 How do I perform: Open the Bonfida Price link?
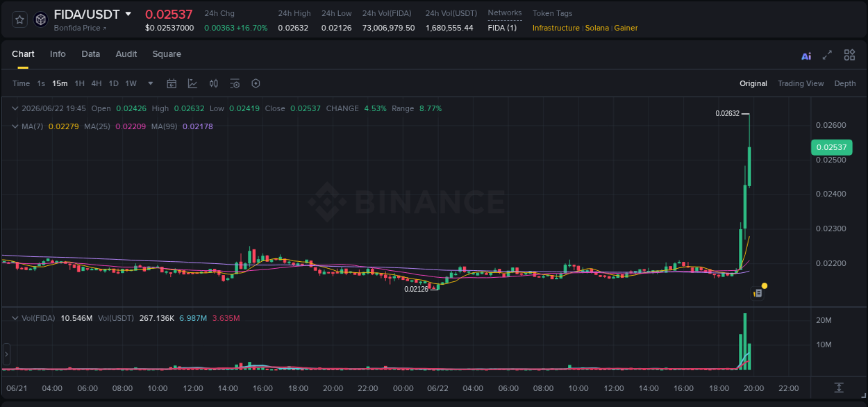point(81,28)
